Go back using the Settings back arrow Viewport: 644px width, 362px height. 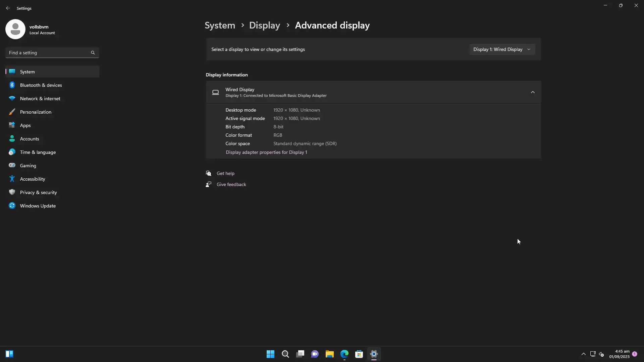pyautogui.click(x=8, y=8)
